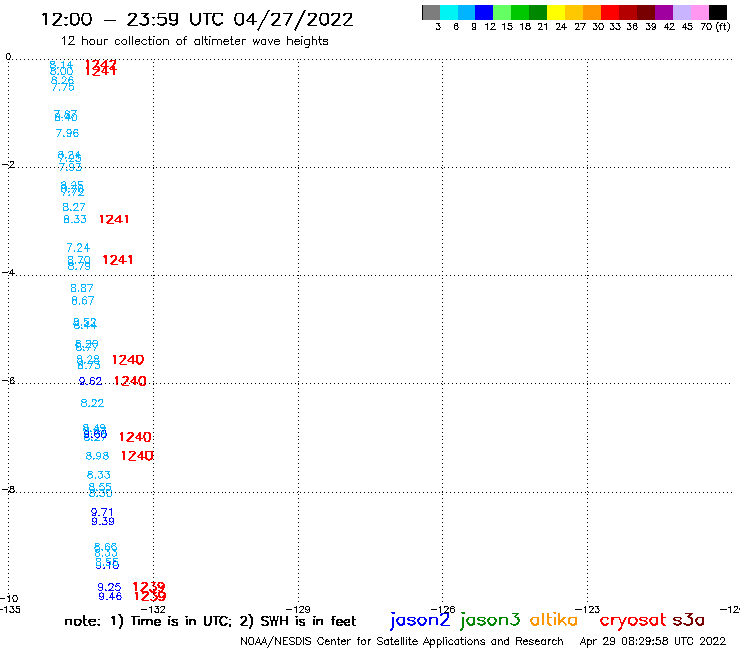This screenshot has width=740, height=650.
Task: Select the bright red swatch in the legend bar
Action: point(610,12)
